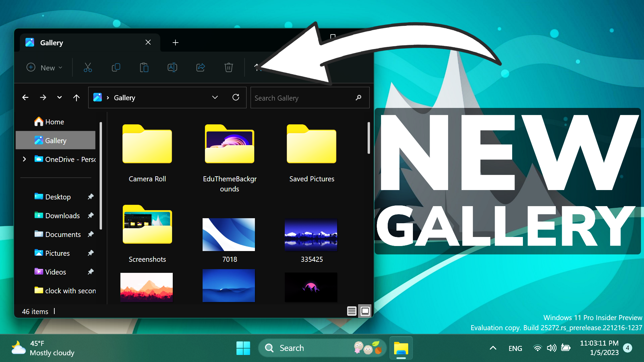This screenshot has height=362, width=644.
Task: Expand the OneDrive - Personal tree item
Action: tap(24, 159)
